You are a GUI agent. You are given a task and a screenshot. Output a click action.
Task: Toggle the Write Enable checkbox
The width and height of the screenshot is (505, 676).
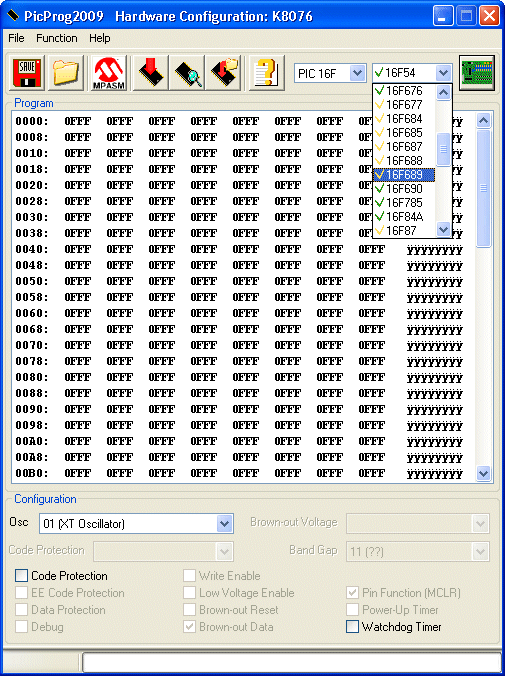[189, 576]
